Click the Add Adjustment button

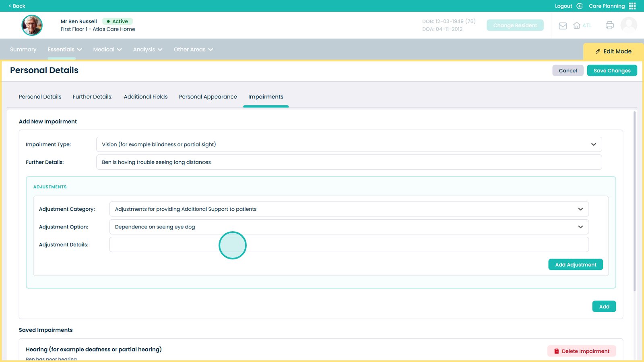coord(575,264)
